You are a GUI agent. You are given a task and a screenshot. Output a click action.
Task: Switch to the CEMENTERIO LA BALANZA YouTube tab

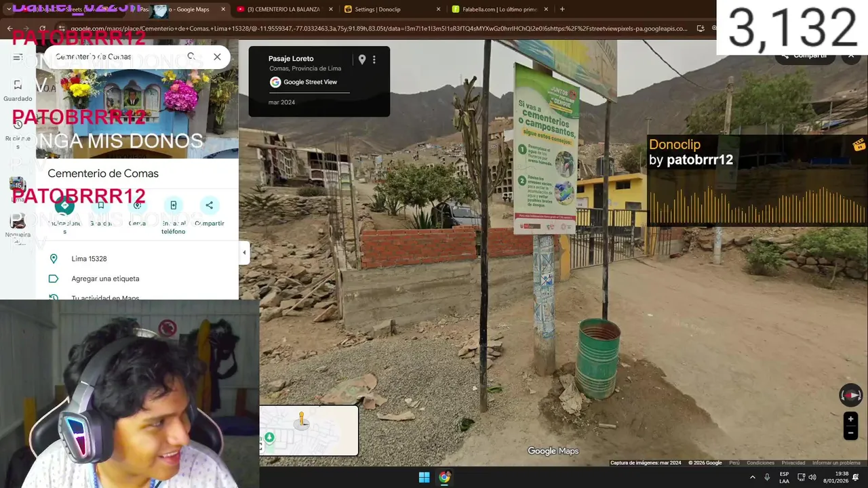point(283,9)
